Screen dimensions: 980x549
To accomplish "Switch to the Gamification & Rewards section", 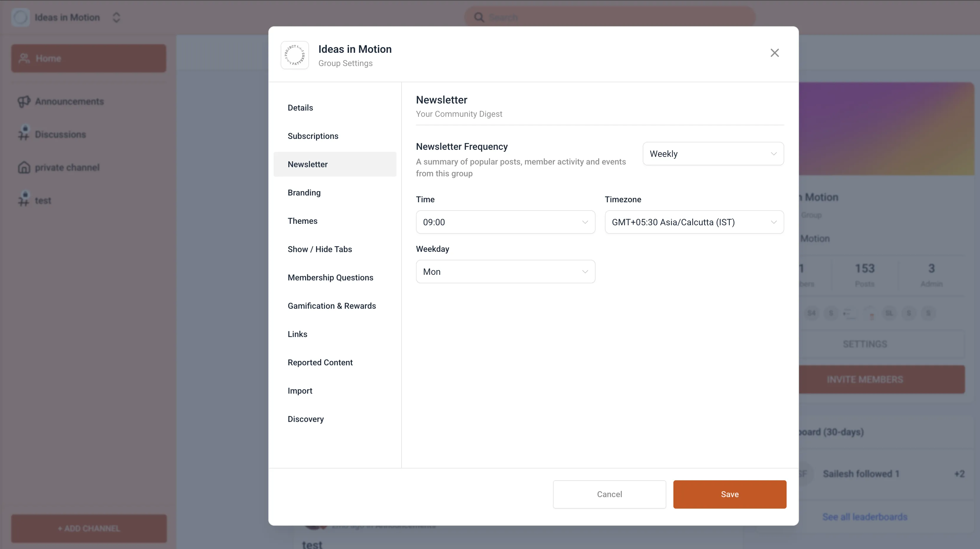I will click(331, 305).
